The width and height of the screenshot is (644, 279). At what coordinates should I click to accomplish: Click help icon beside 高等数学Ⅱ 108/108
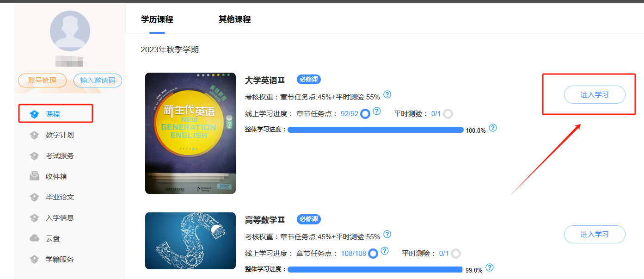pyautogui.click(x=385, y=251)
